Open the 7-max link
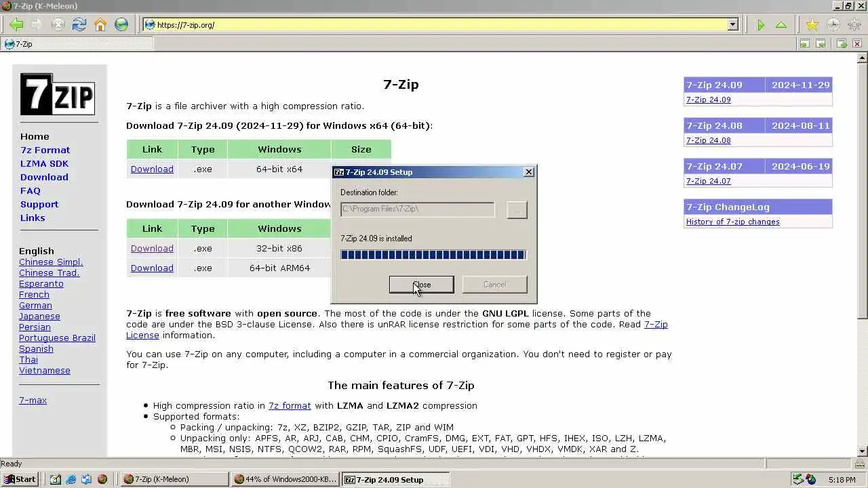The image size is (868, 488). 33,400
